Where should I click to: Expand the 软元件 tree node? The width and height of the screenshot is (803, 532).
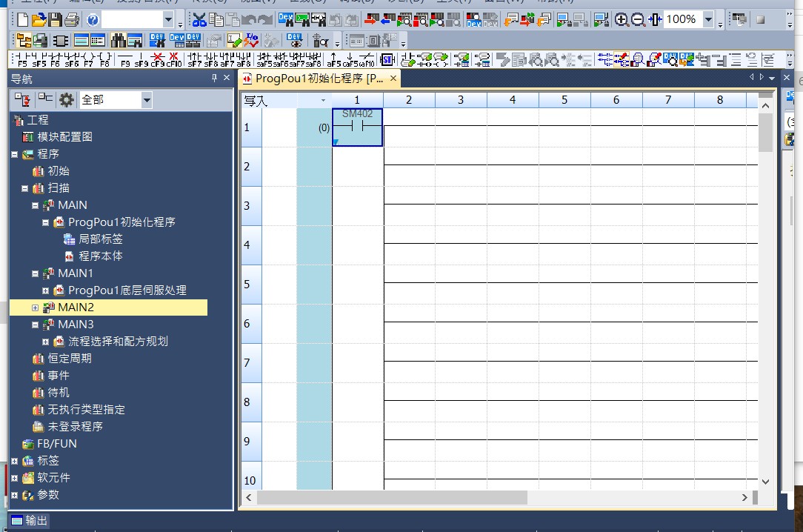click(14, 478)
